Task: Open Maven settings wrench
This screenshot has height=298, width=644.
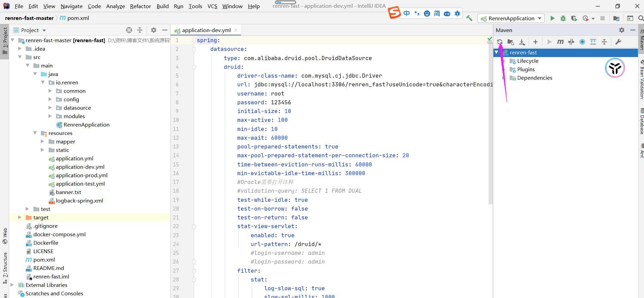Action: tap(618, 42)
